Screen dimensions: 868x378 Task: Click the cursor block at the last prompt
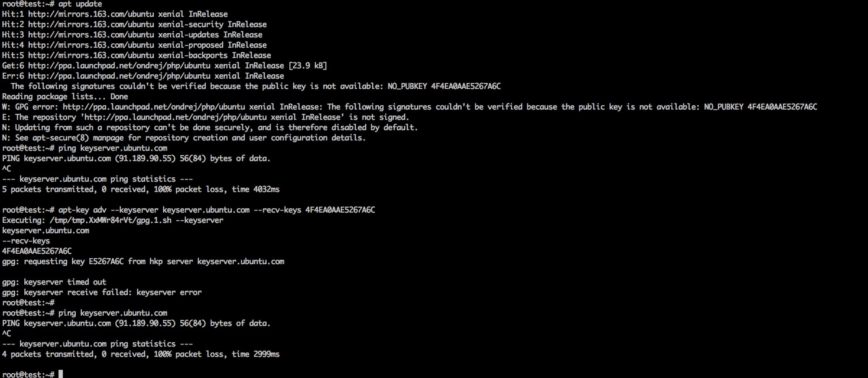tap(61, 374)
